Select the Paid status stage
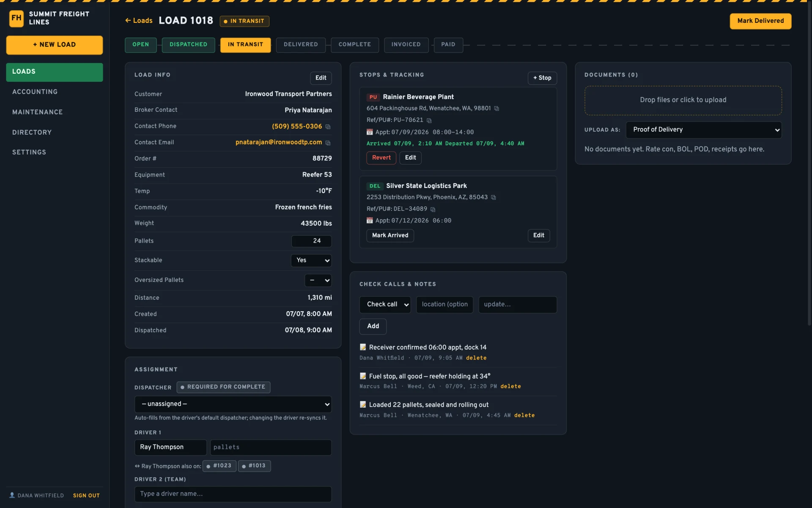Screen dimensions: 812x508 point(448,45)
